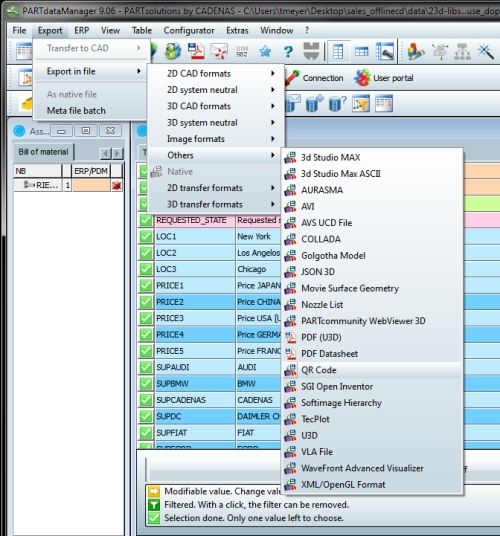This screenshot has height=536, width=500.
Task: Click the ERP/PDM column header
Action: pos(91,171)
